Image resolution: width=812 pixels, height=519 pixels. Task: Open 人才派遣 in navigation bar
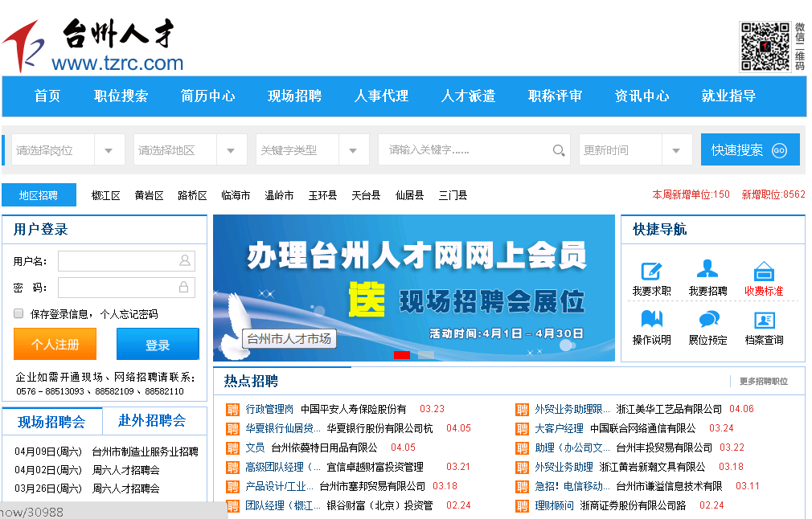(468, 96)
